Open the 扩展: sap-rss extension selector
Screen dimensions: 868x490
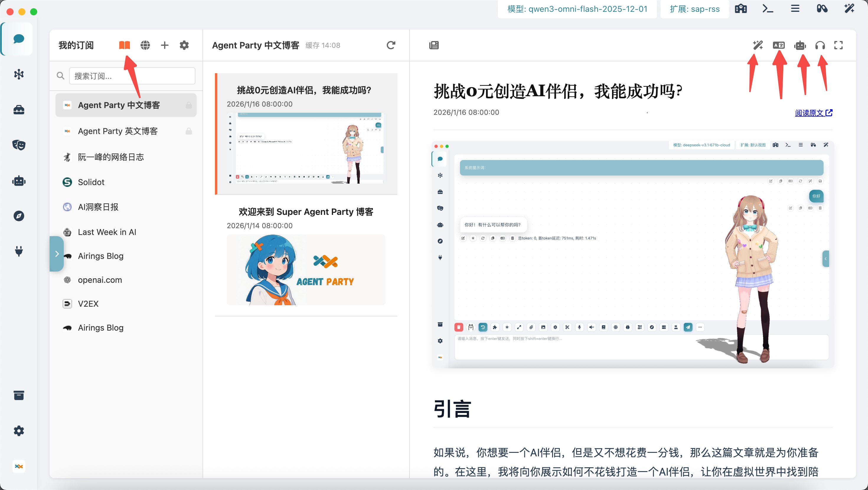tap(694, 9)
